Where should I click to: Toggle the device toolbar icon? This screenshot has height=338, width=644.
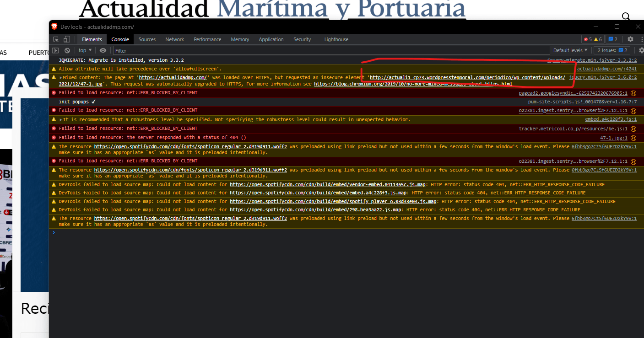click(67, 39)
